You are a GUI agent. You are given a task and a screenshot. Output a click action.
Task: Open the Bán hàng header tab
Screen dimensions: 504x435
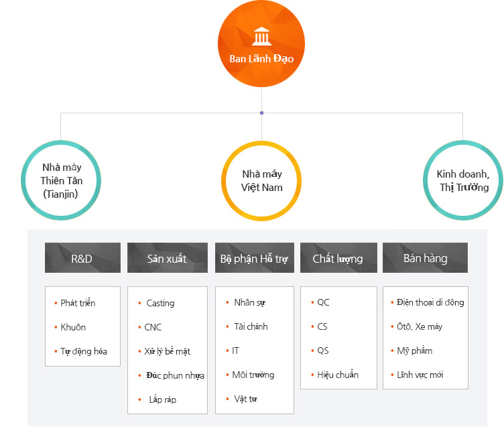click(425, 258)
